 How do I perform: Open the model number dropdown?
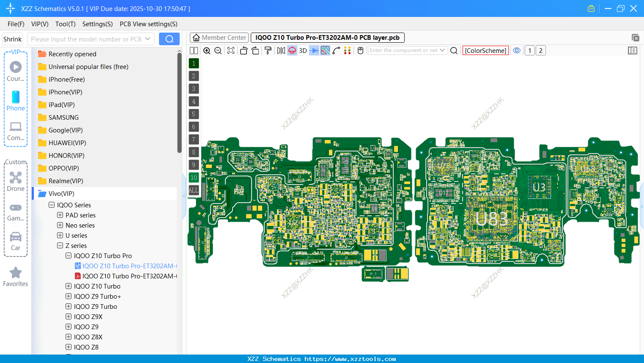click(x=148, y=39)
